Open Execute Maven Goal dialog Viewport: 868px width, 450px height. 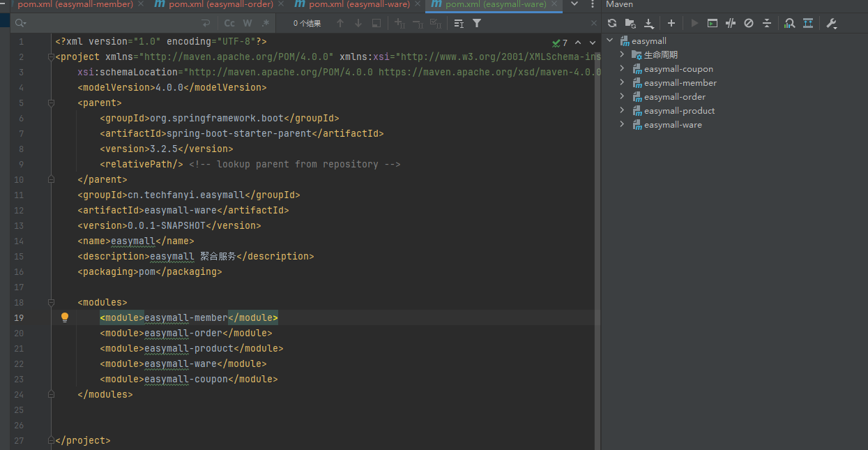713,23
